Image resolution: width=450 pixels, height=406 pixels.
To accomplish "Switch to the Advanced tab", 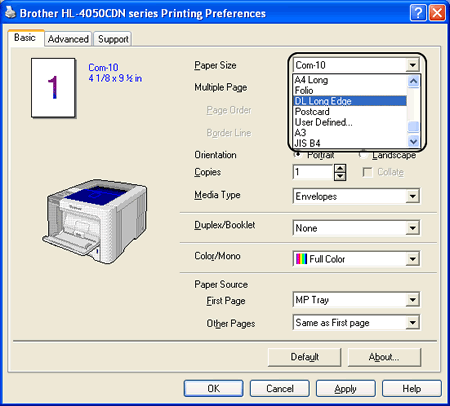I will pyautogui.click(x=68, y=39).
